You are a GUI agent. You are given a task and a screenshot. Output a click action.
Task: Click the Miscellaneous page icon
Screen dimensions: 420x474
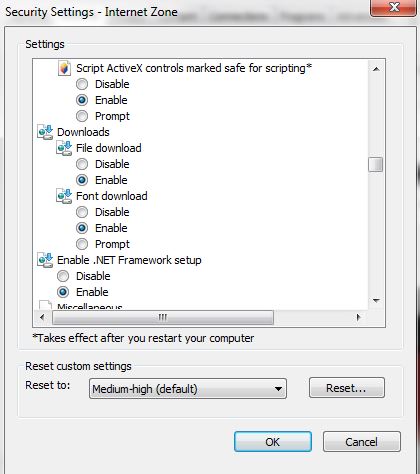(x=45, y=305)
